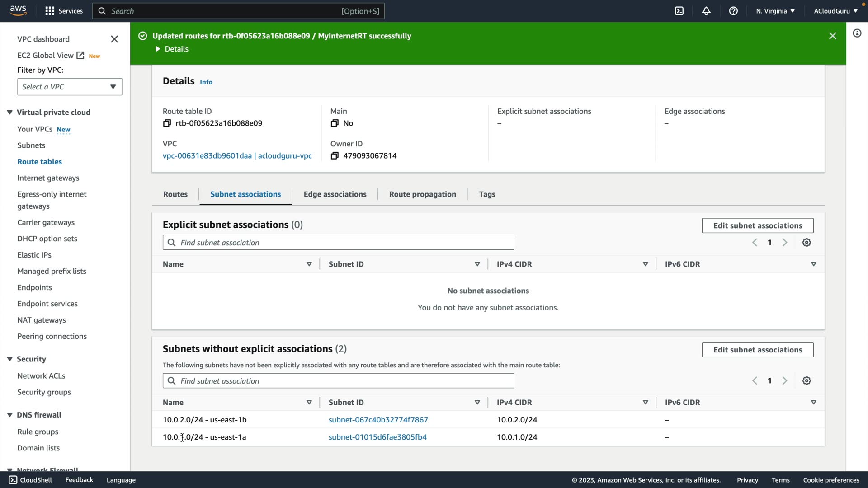Expand Details in the success banner
This screenshot has height=488, width=868.
(x=172, y=49)
